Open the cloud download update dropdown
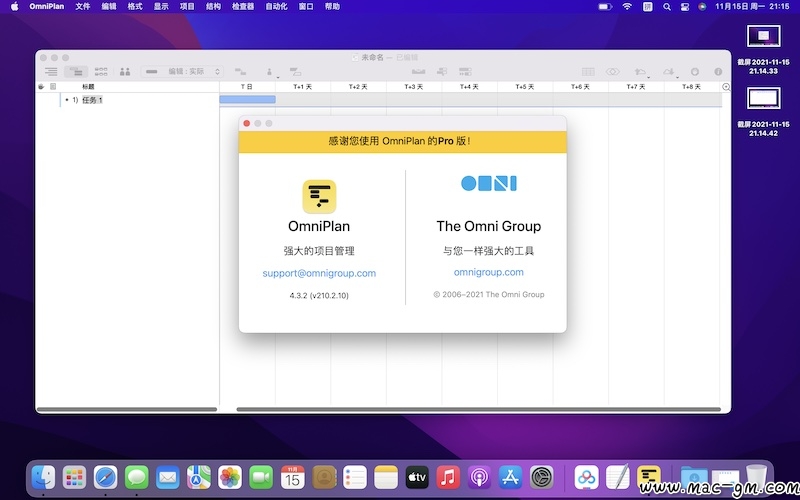800x500 pixels. click(x=669, y=72)
